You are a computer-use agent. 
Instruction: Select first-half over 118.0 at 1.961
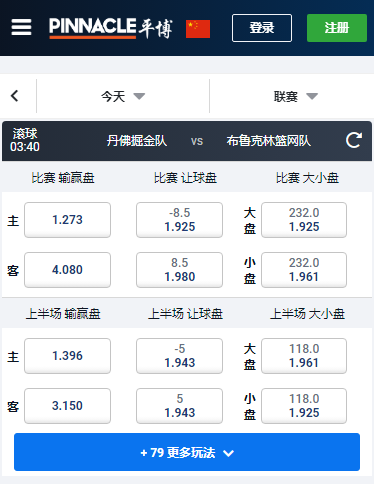click(x=304, y=356)
